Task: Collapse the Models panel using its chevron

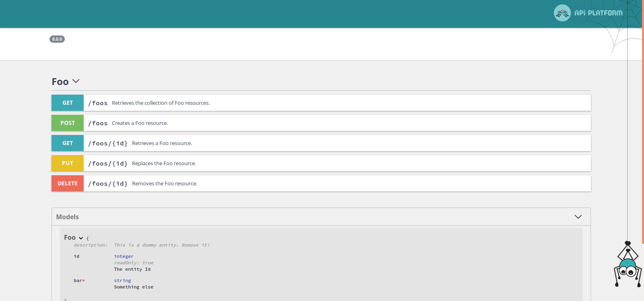Action: tap(578, 217)
